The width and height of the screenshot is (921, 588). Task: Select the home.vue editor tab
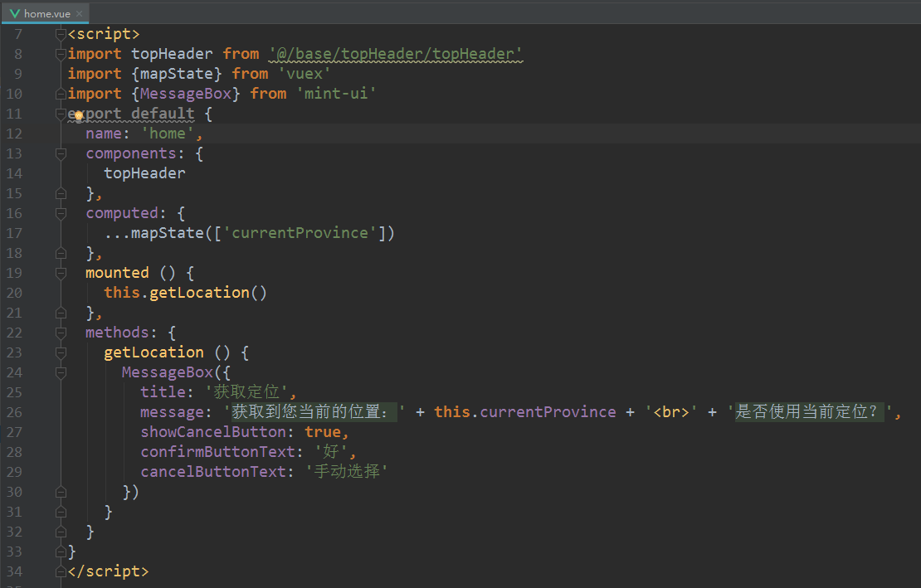pyautogui.click(x=46, y=13)
